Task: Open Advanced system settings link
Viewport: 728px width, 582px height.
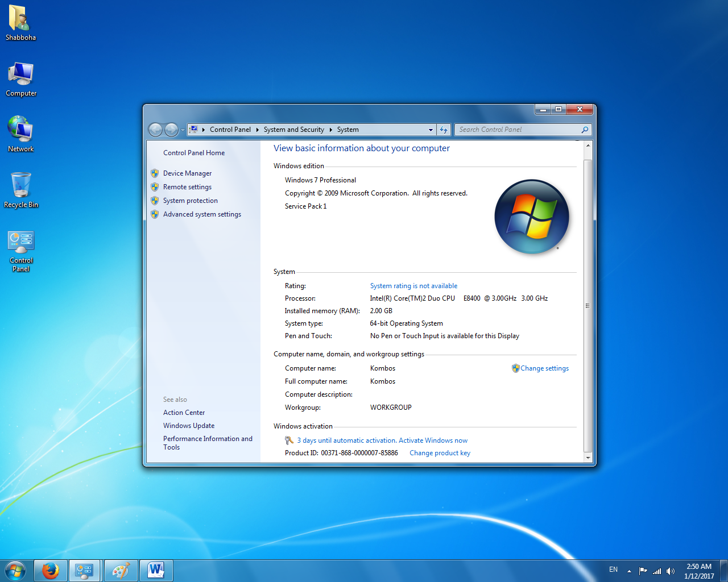Action: coord(202,214)
